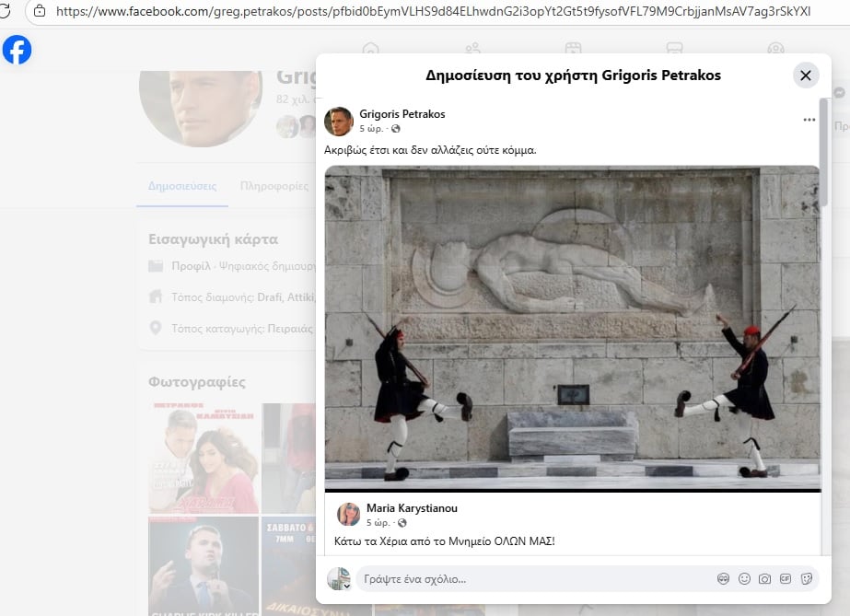Switch to the Πληροφορίες tab

click(274, 186)
